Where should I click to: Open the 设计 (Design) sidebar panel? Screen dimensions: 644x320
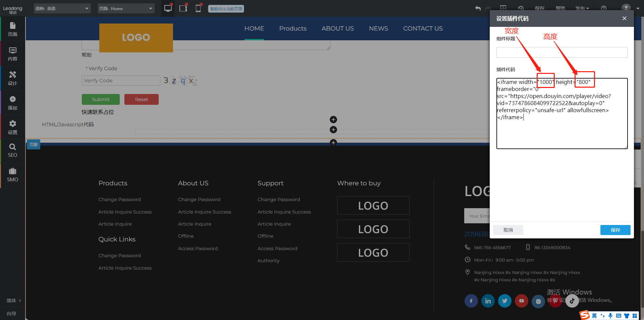pos(12,78)
